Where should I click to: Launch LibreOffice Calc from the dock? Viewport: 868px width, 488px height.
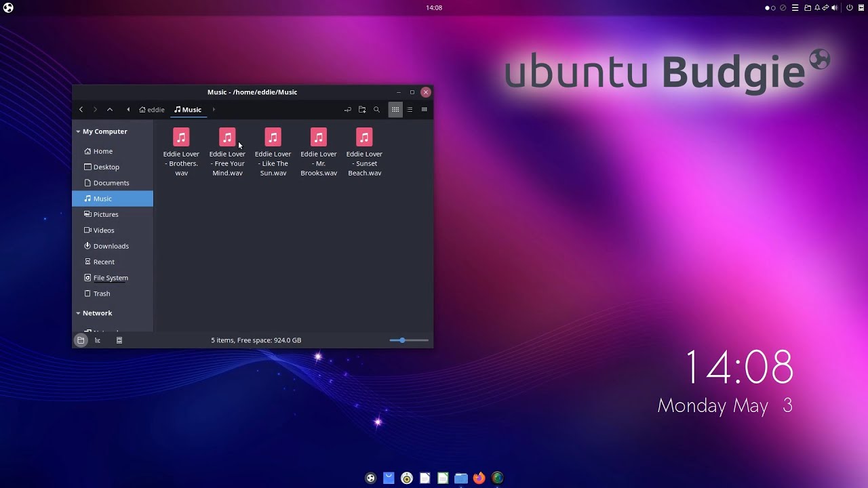pos(443,478)
